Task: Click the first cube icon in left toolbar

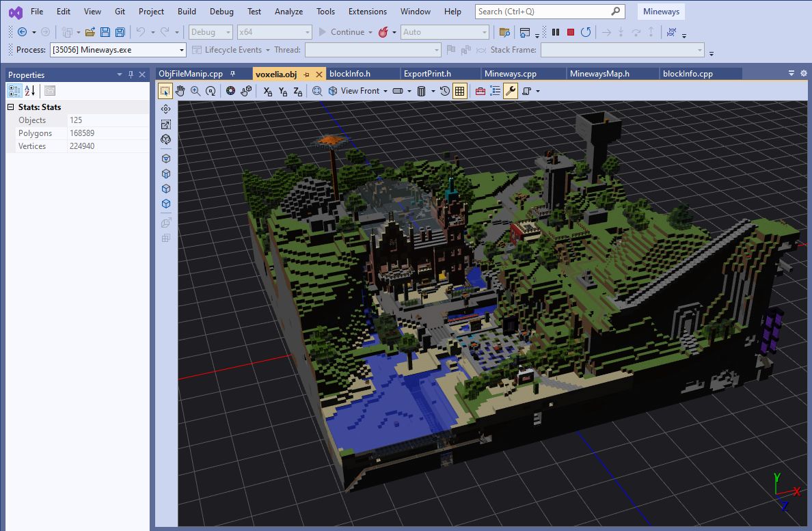Action: click(165, 159)
